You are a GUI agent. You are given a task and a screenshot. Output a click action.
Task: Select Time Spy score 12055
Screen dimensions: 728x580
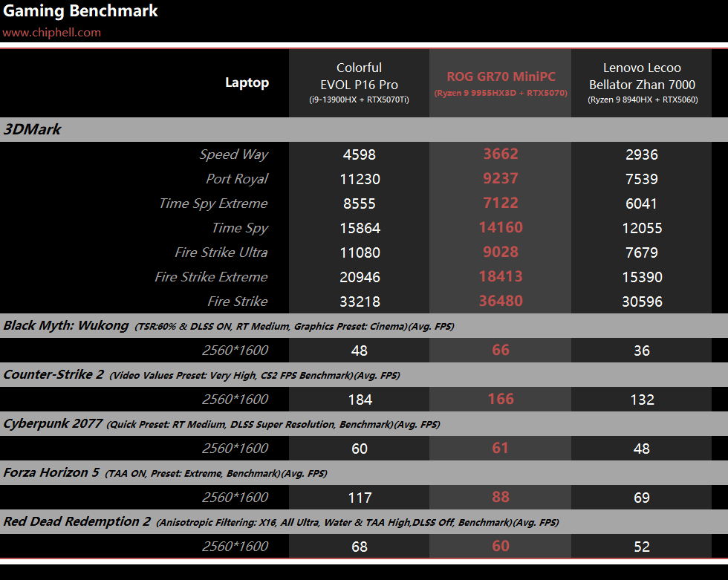(x=642, y=228)
